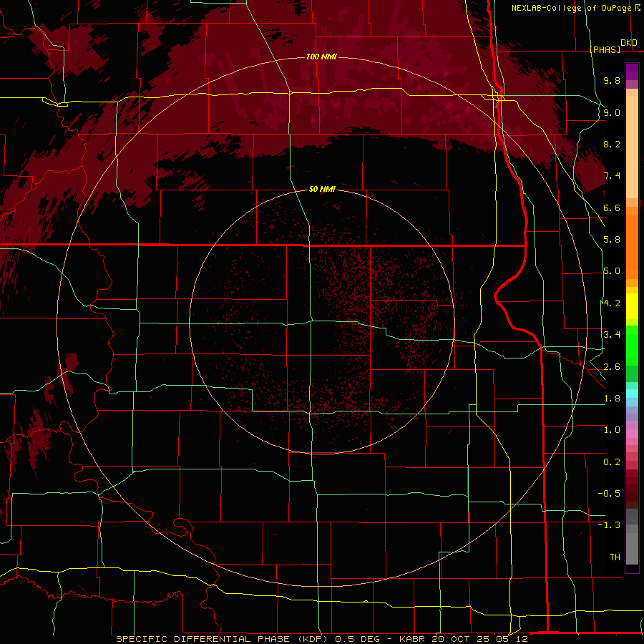This screenshot has height=644, width=644.
Task: Pick the orange band of the color bar
Action: pos(632,246)
